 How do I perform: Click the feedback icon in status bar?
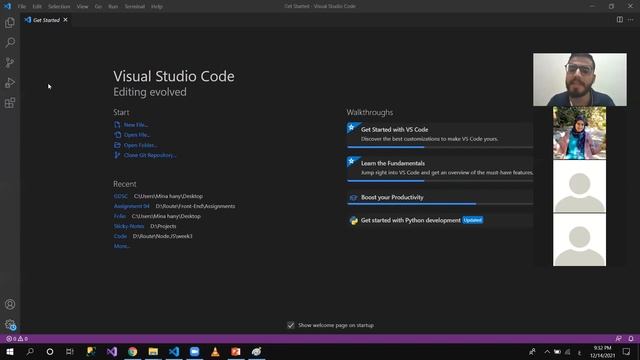click(618, 339)
